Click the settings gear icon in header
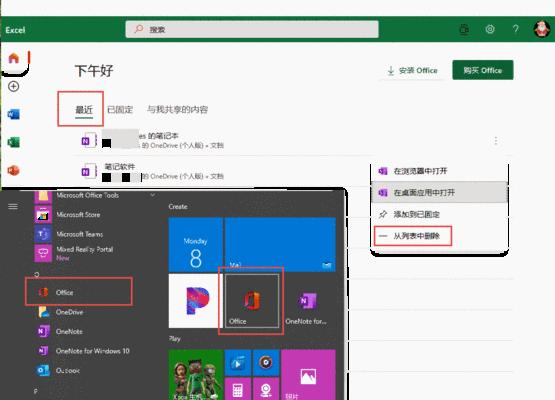This screenshot has width=555, height=400. tap(490, 29)
